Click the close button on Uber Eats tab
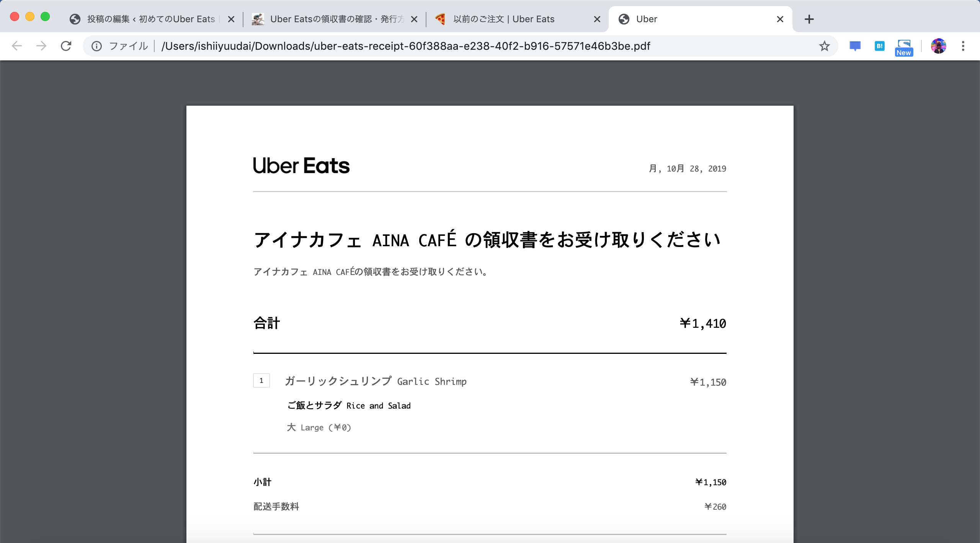The image size is (980, 543). point(598,19)
